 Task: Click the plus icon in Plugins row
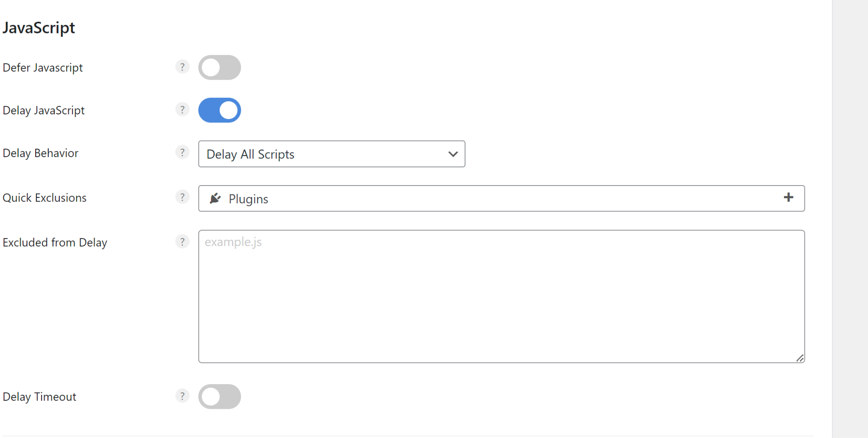tap(788, 197)
